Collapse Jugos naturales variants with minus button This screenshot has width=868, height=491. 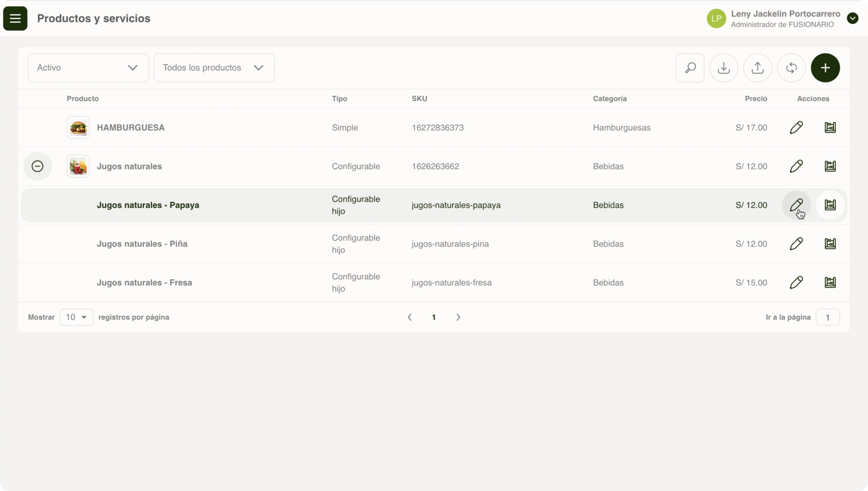[x=37, y=166]
